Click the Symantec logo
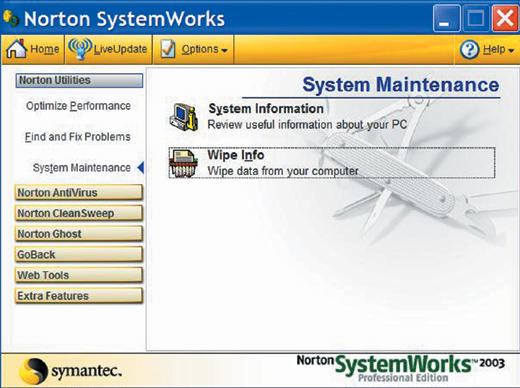Viewport: 520px width, 388px height. coord(70,371)
